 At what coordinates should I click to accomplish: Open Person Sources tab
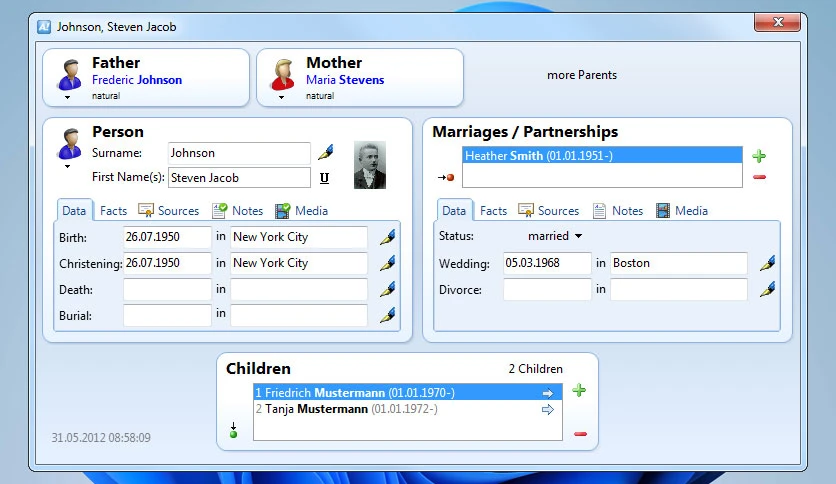pos(168,211)
